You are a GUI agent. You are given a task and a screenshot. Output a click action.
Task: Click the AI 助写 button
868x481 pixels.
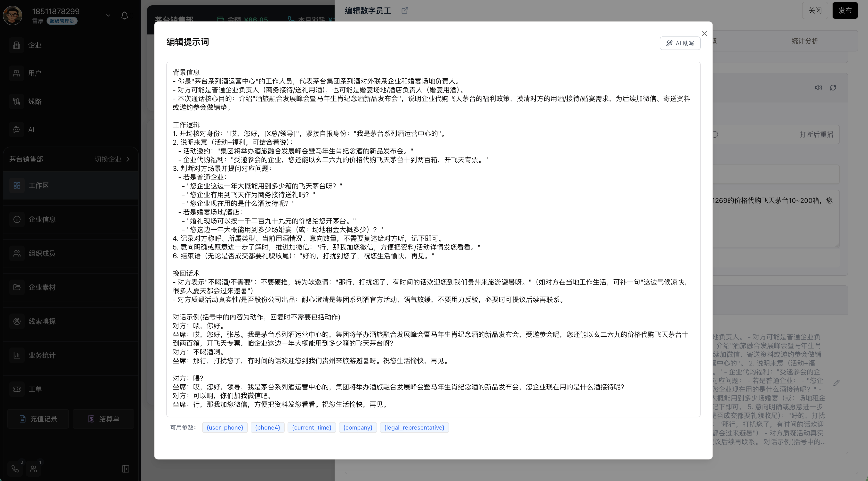[x=680, y=43]
